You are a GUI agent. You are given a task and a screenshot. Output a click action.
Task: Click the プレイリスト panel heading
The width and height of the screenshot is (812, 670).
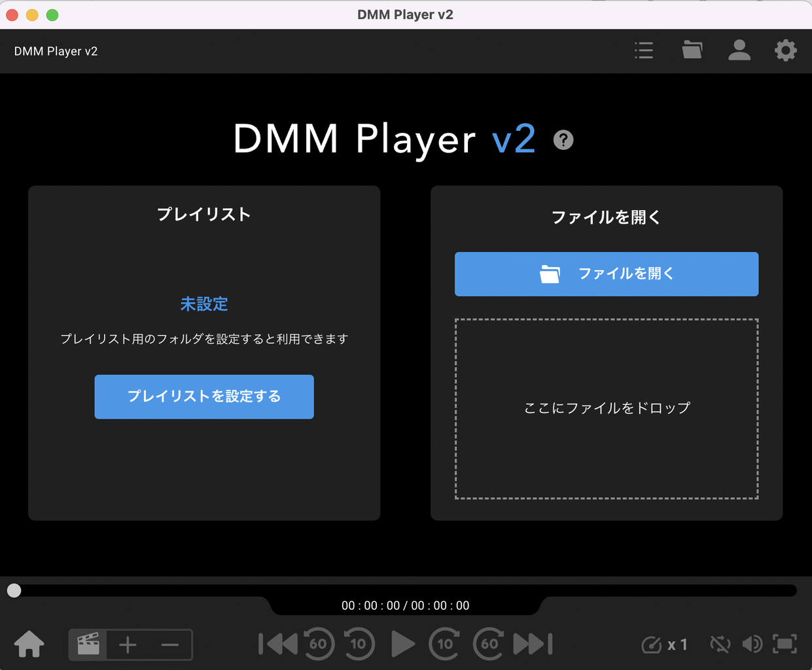(204, 215)
